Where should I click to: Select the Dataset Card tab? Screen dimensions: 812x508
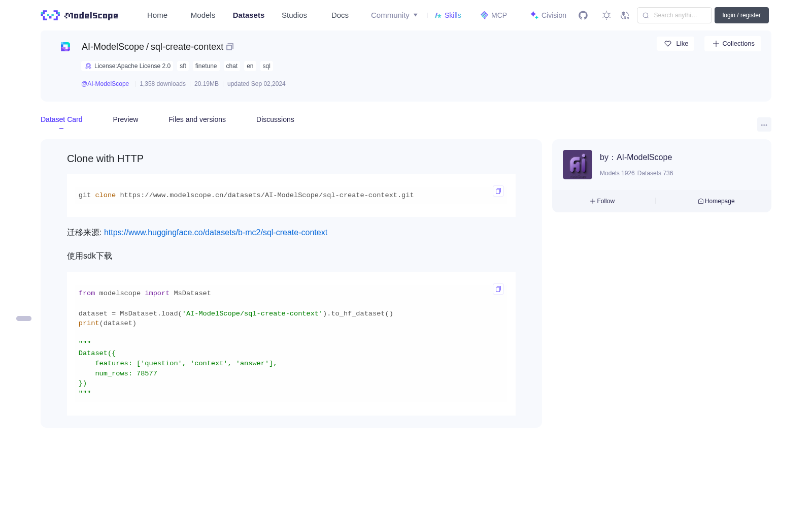(61, 119)
